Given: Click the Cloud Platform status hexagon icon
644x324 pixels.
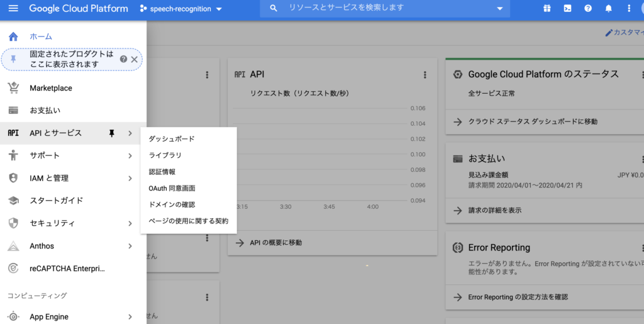Looking at the screenshot, I should 458,74.
